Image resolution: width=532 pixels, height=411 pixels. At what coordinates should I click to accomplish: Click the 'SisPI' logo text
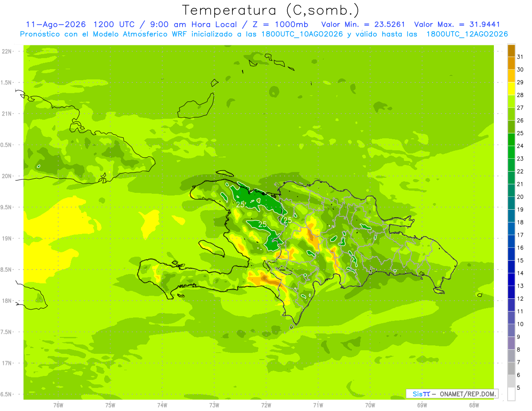point(421,394)
